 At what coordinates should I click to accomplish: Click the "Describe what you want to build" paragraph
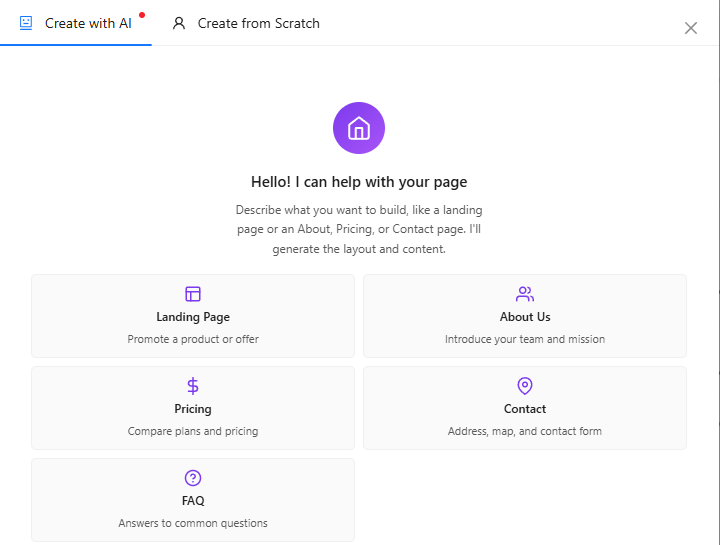pyautogui.click(x=359, y=229)
